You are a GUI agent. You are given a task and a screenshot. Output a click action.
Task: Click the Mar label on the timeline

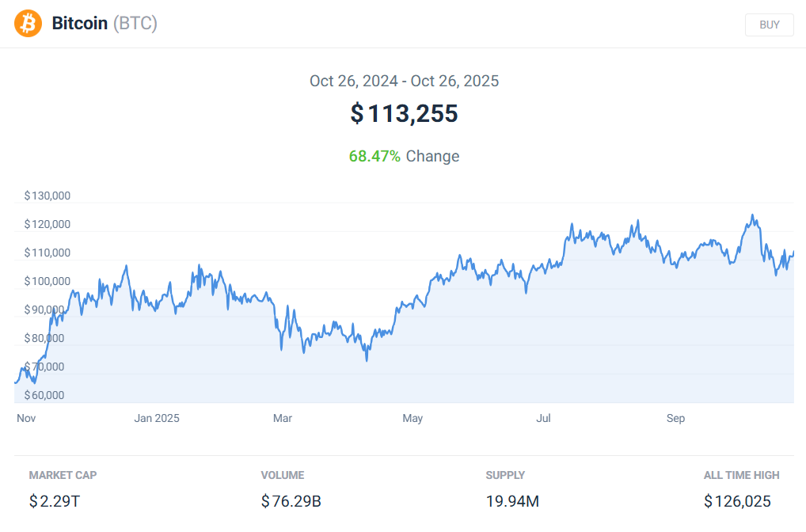point(283,418)
